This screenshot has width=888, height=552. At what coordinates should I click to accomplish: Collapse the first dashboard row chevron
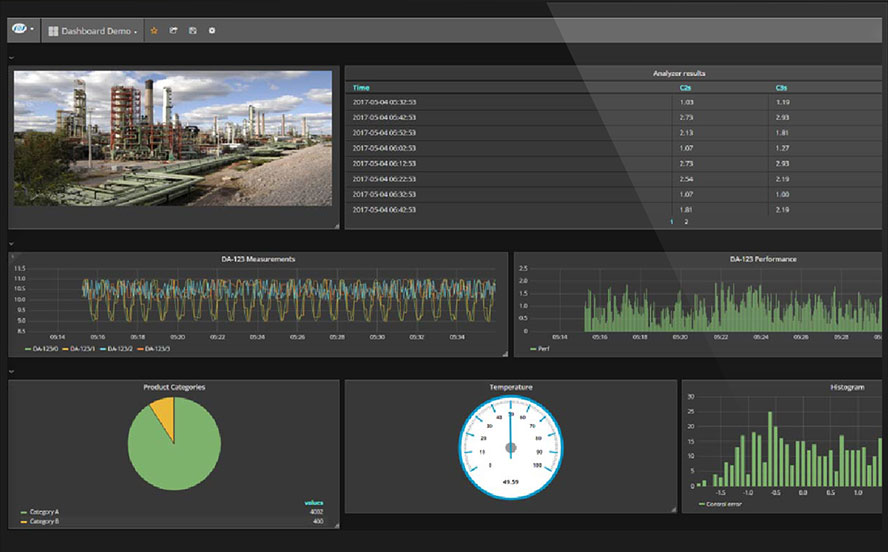pos(10,58)
